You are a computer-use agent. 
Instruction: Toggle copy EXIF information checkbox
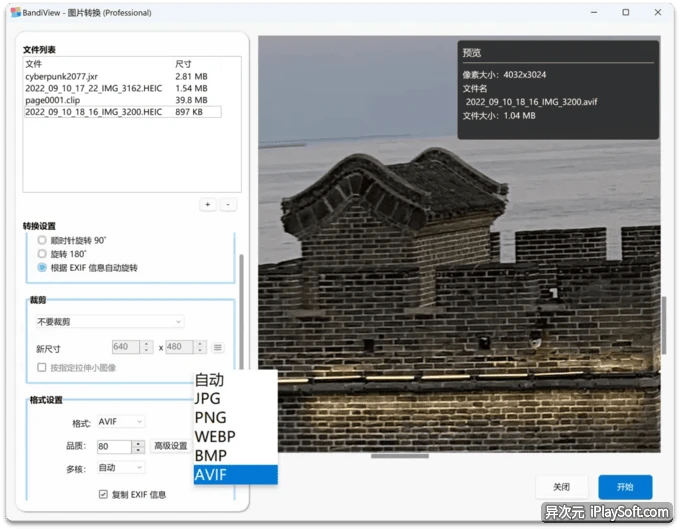pos(103,494)
